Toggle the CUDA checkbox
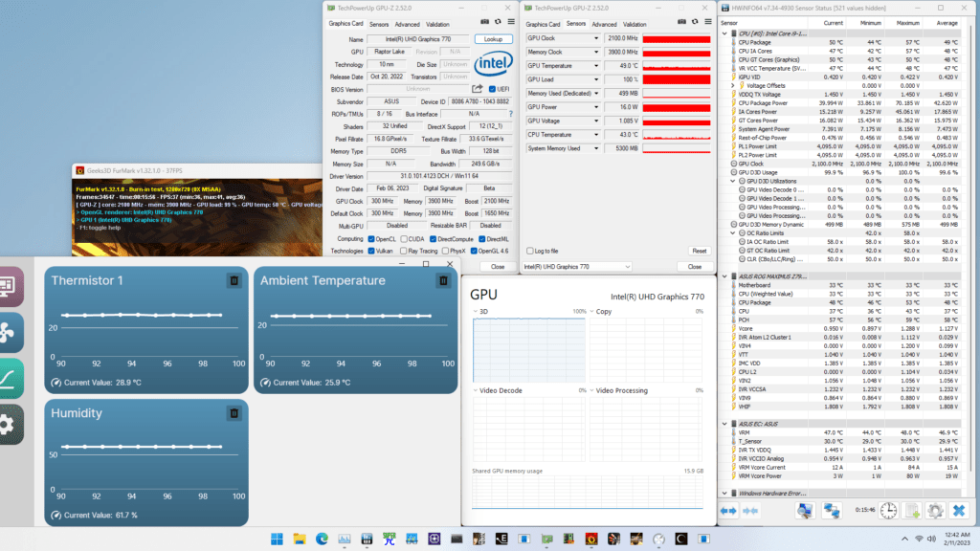Viewport: 980px width, 551px height. click(x=404, y=239)
